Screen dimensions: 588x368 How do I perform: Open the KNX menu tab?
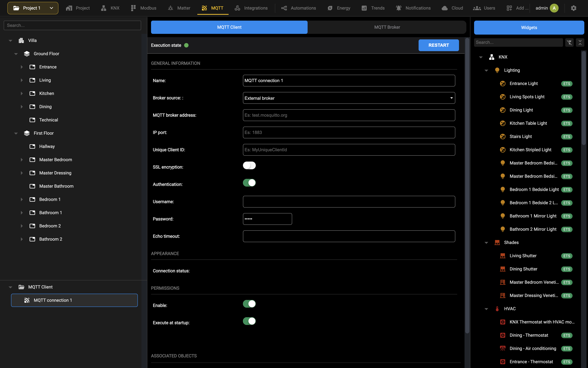(110, 8)
